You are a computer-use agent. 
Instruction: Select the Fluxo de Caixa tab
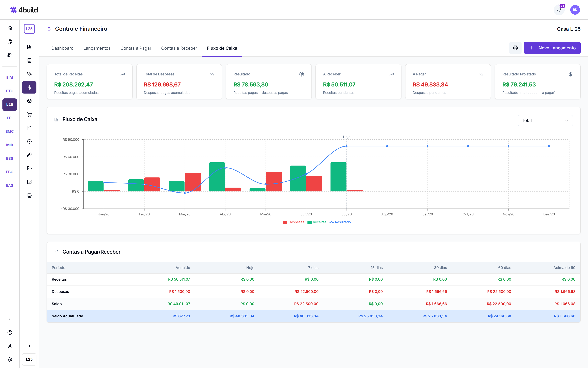222,48
